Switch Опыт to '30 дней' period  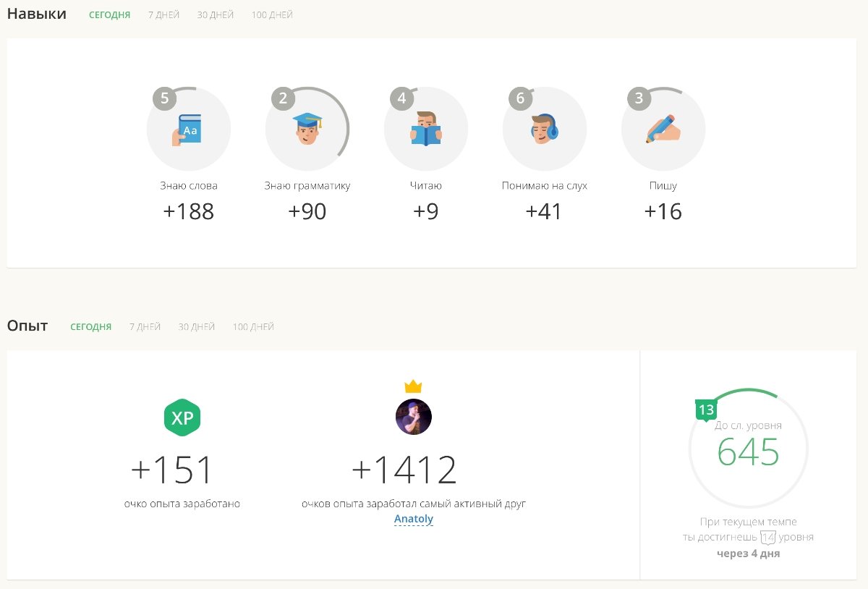197,327
